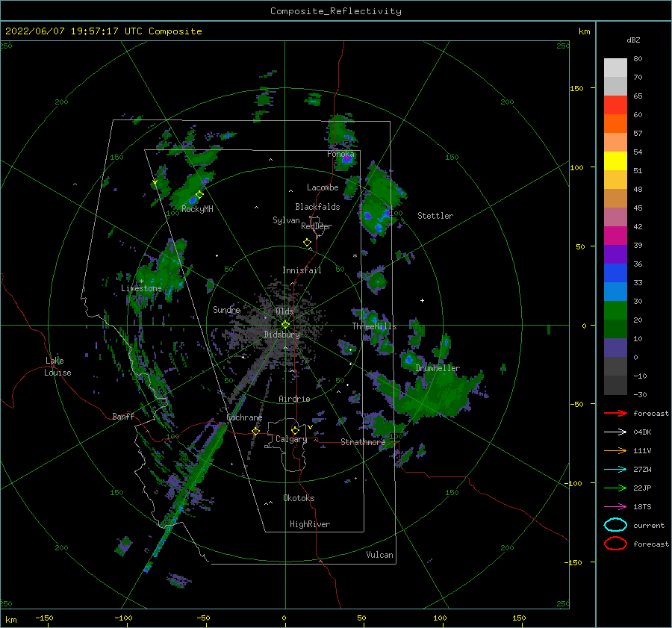The width and height of the screenshot is (672, 628).
Task: Click the Vulcan town label
Action: point(379,555)
